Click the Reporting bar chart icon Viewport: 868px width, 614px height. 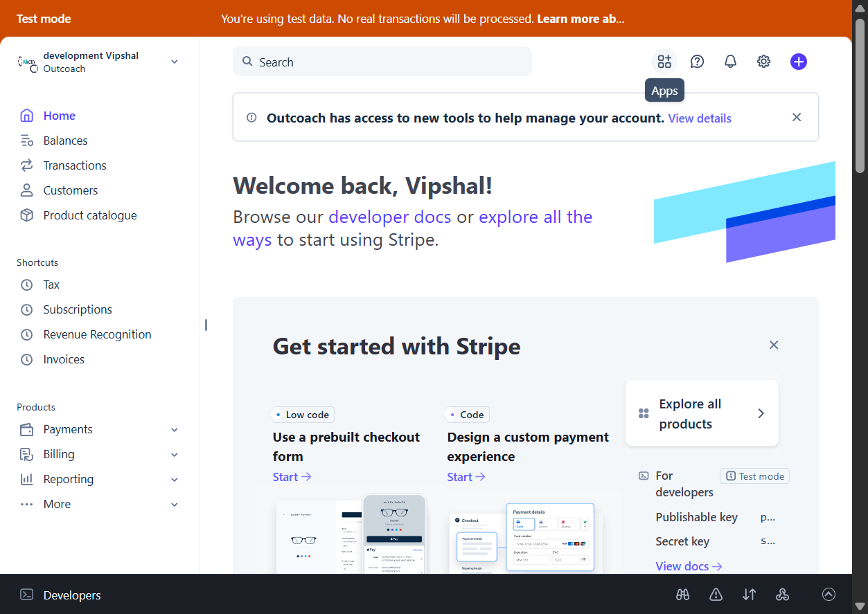coord(26,479)
